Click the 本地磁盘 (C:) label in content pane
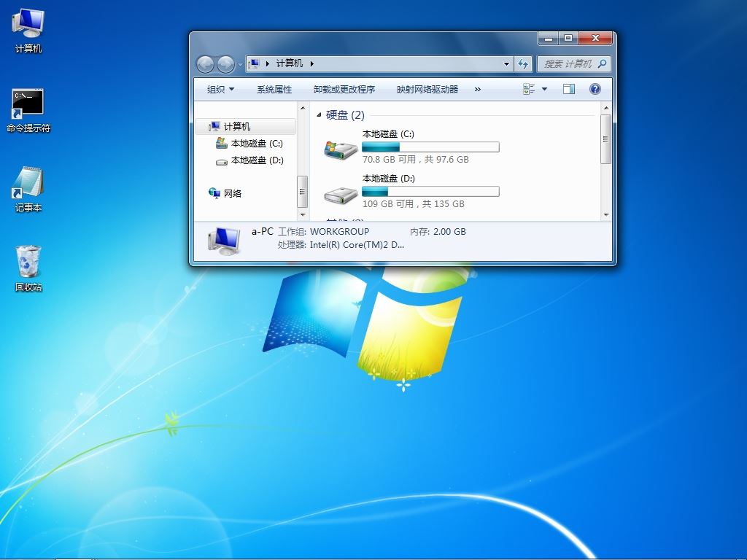This screenshot has width=747, height=560. [388, 134]
